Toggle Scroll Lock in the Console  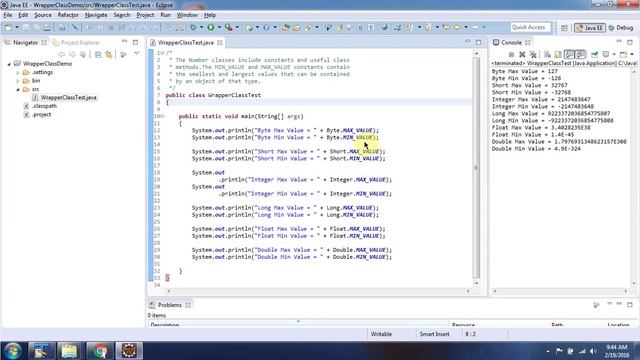[558, 54]
